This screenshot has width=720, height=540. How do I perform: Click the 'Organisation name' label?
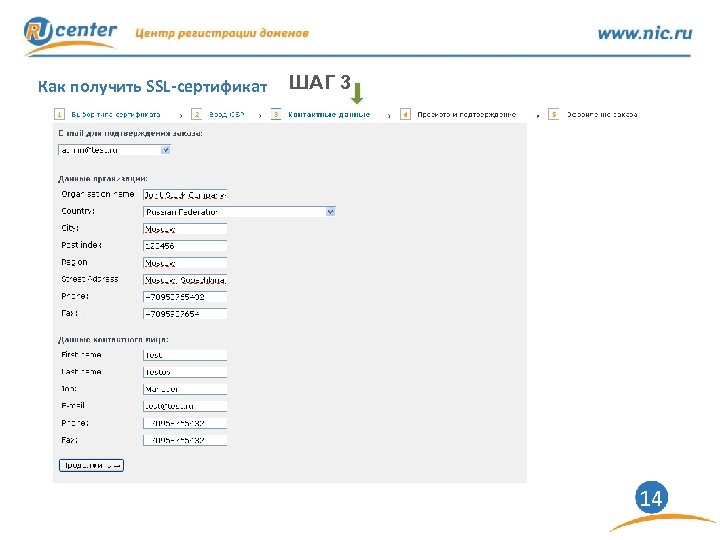click(x=98, y=194)
